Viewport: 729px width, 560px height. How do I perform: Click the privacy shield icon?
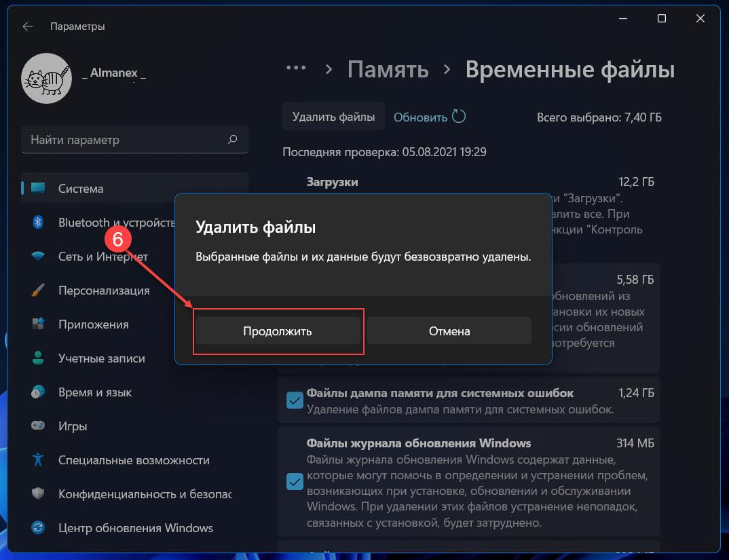37,493
